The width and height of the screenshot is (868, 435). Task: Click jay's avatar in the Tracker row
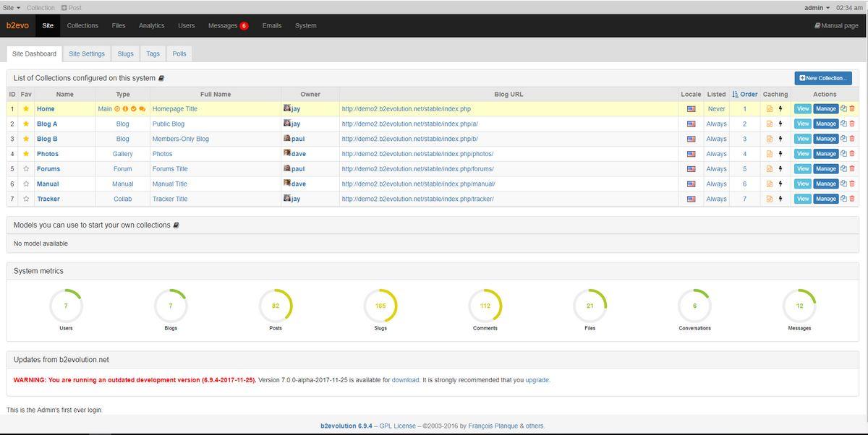(x=287, y=199)
